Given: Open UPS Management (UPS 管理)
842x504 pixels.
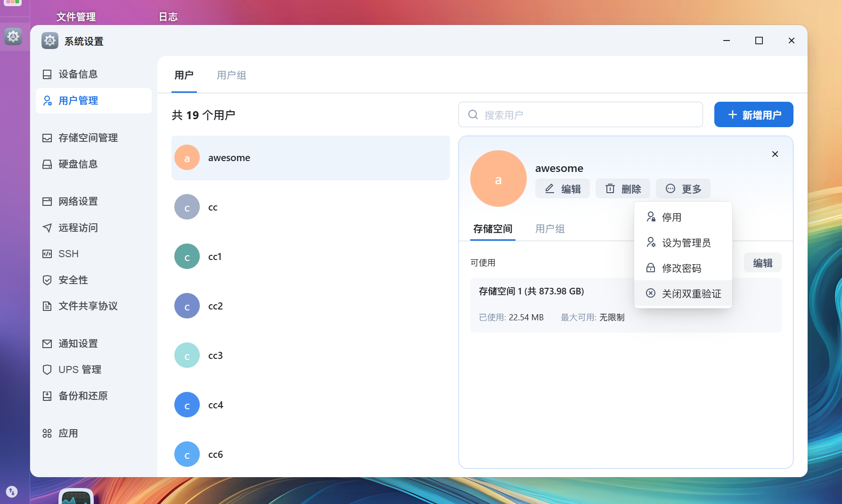Looking at the screenshot, I should [80, 370].
